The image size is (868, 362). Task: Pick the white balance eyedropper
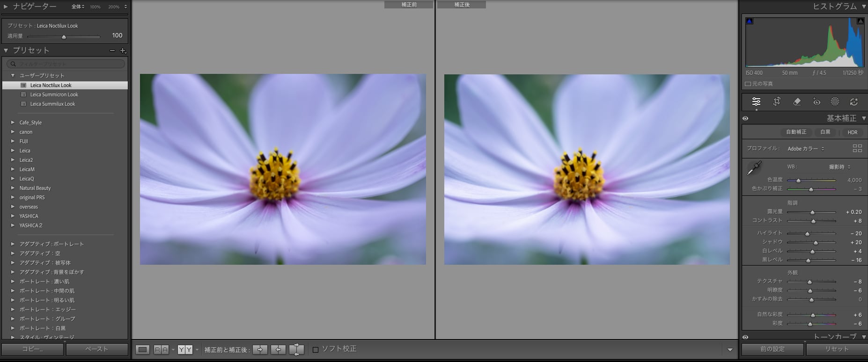click(x=754, y=168)
